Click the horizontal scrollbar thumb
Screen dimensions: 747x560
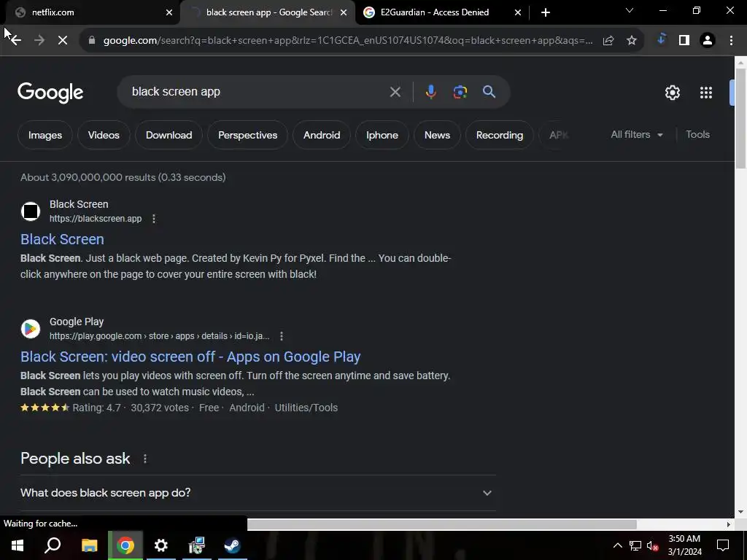[x=441, y=524]
